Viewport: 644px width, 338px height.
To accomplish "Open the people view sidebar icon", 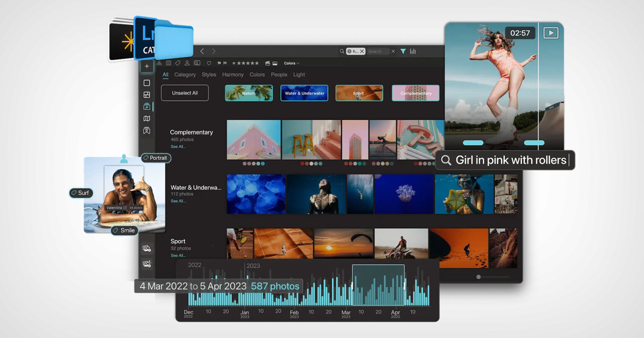I will click(147, 131).
